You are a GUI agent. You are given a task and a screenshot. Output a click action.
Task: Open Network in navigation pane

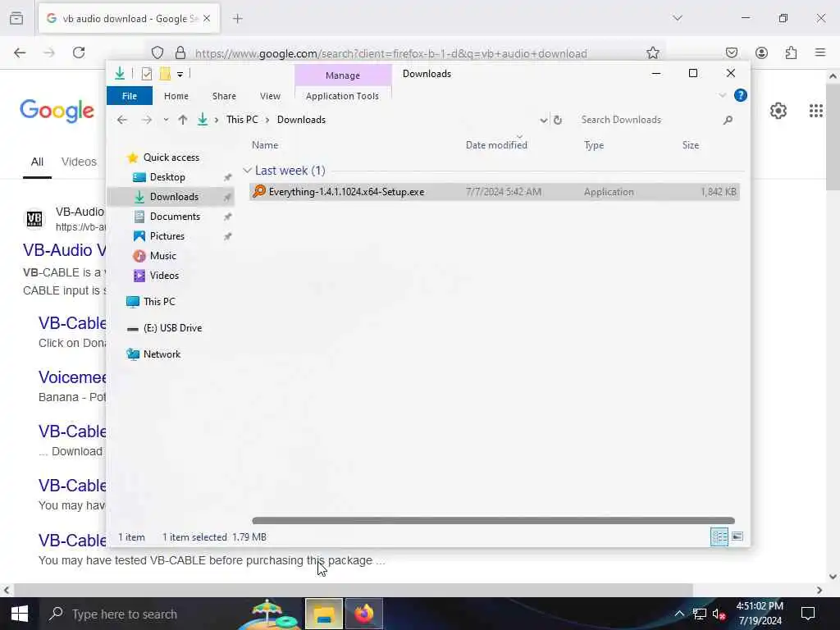(162, 354)
